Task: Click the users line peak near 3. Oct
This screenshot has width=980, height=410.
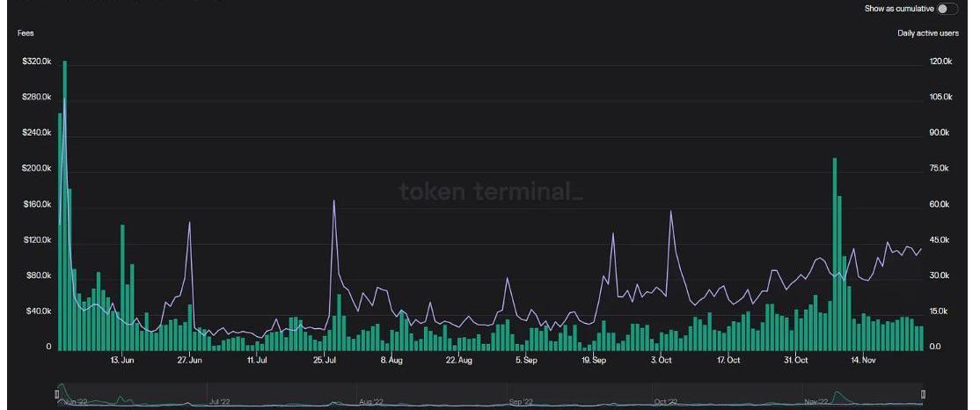Action: point(671,212)
